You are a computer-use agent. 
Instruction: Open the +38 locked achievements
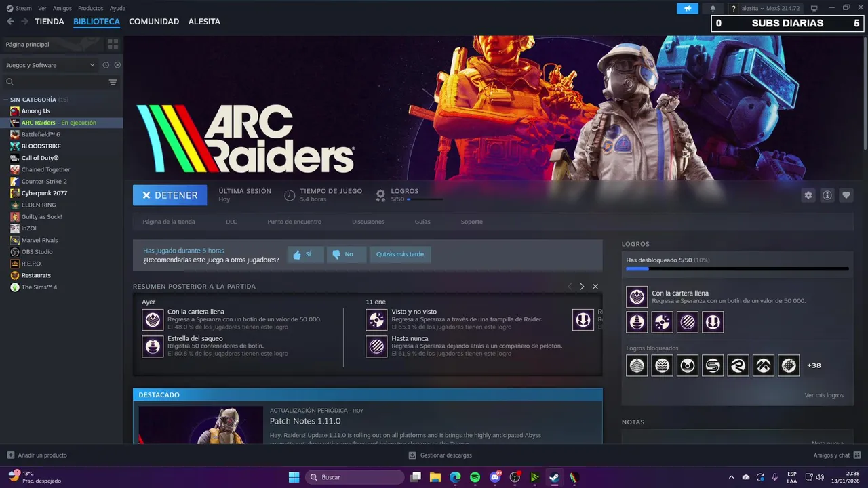coord(814,365)
